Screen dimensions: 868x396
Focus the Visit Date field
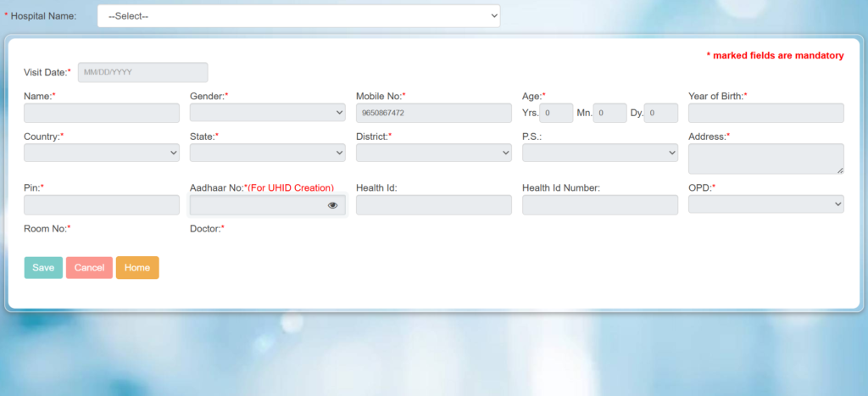click(142, 72)
